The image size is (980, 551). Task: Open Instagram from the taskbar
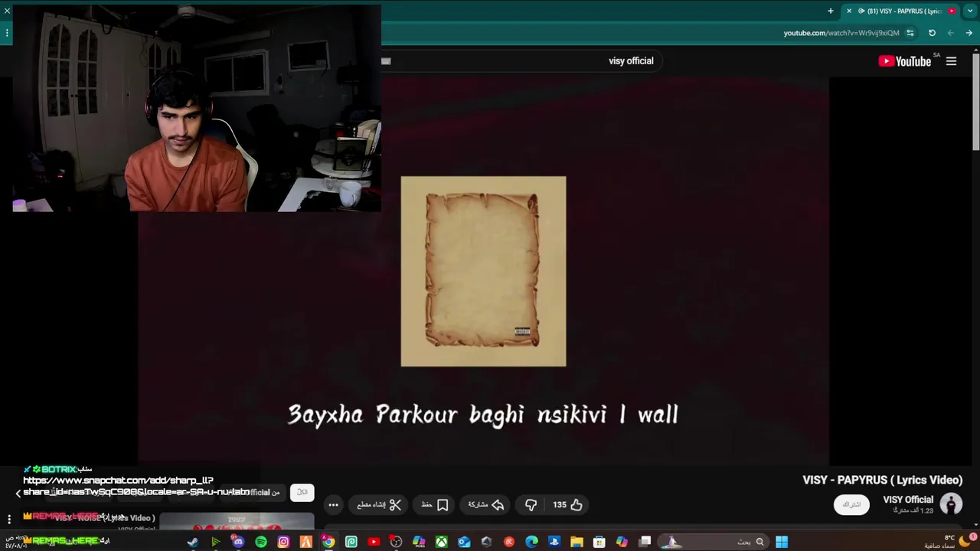(x=283, y=542)
